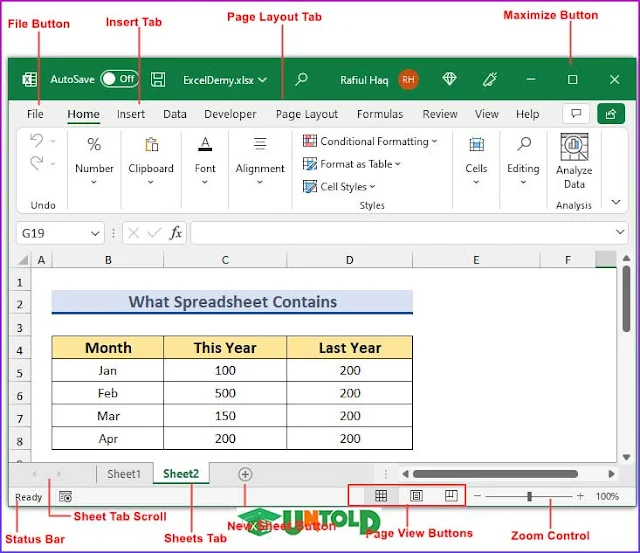Click the green Share button
Screen dimensions: 640x553
[611, 113]
